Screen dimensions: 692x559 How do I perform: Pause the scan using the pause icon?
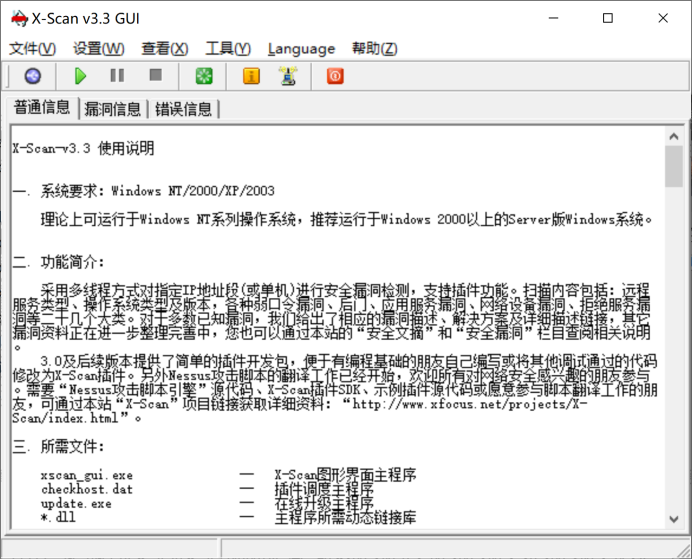[x=117, y=75]
